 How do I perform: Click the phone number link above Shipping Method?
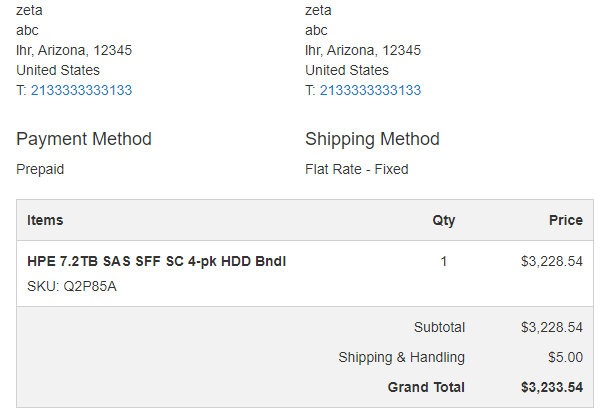tap(370, 90)
